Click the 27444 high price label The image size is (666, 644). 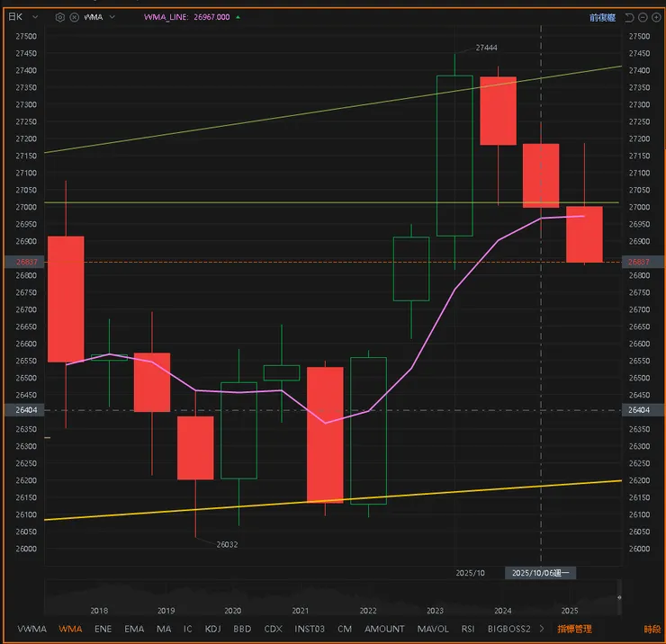[486, 48]
